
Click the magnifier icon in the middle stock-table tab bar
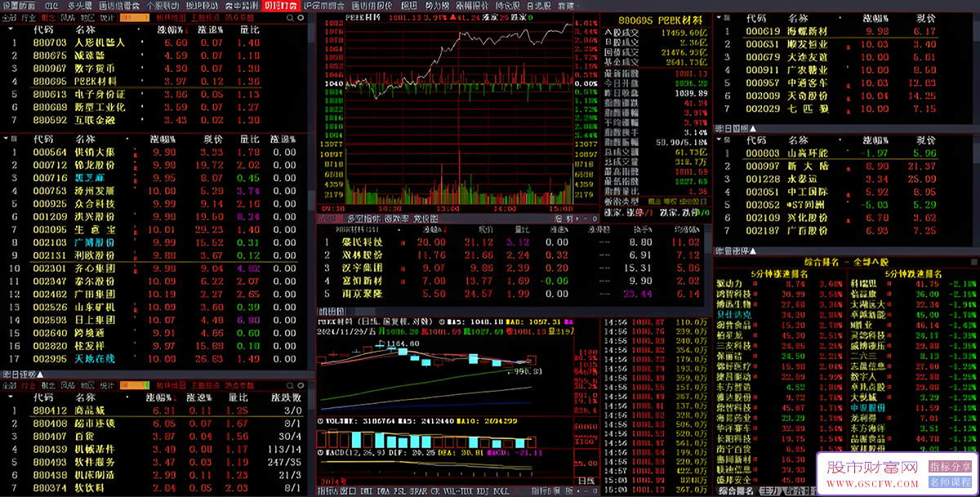[596, 219]
